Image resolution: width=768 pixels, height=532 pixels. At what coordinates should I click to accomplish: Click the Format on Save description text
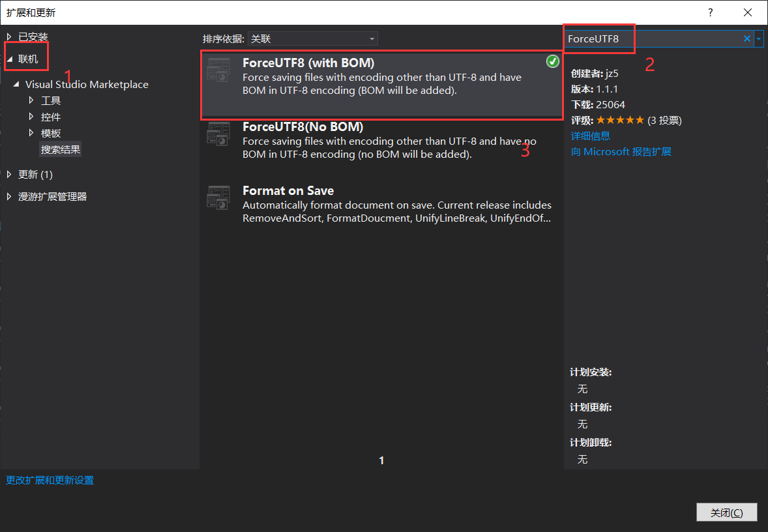(397, 212)
